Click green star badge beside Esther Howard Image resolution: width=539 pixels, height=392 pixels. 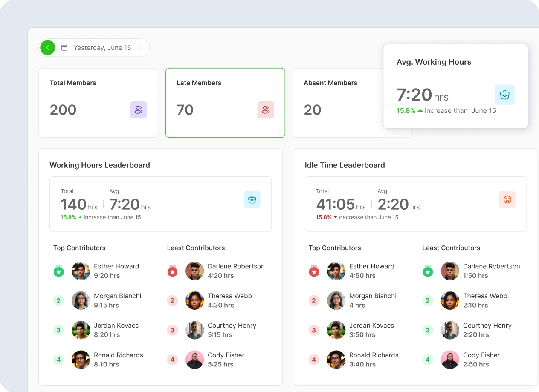pyautogui.click(x=58, y=271)
